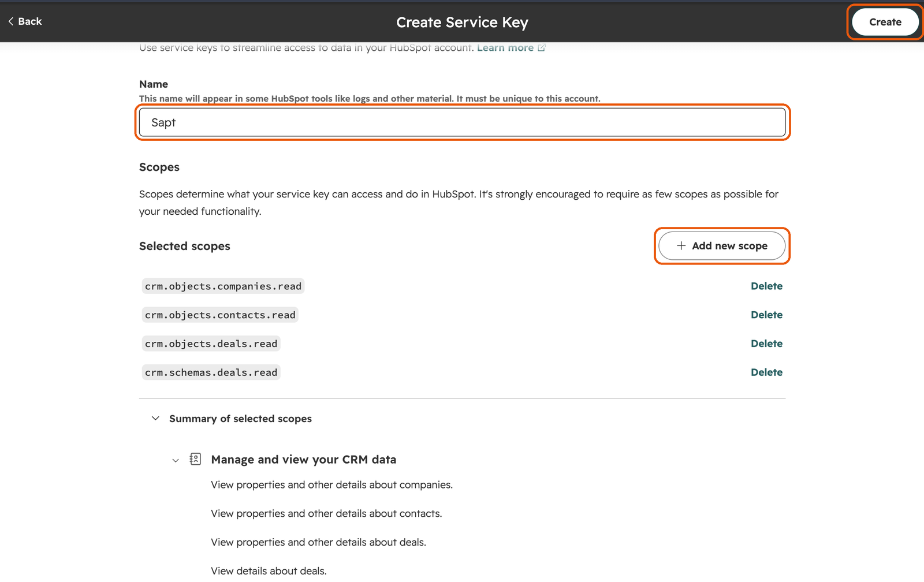Click 'View properties and other details about companies.'
The width and height of the screenshot is (924, 582).
point(332,485)
